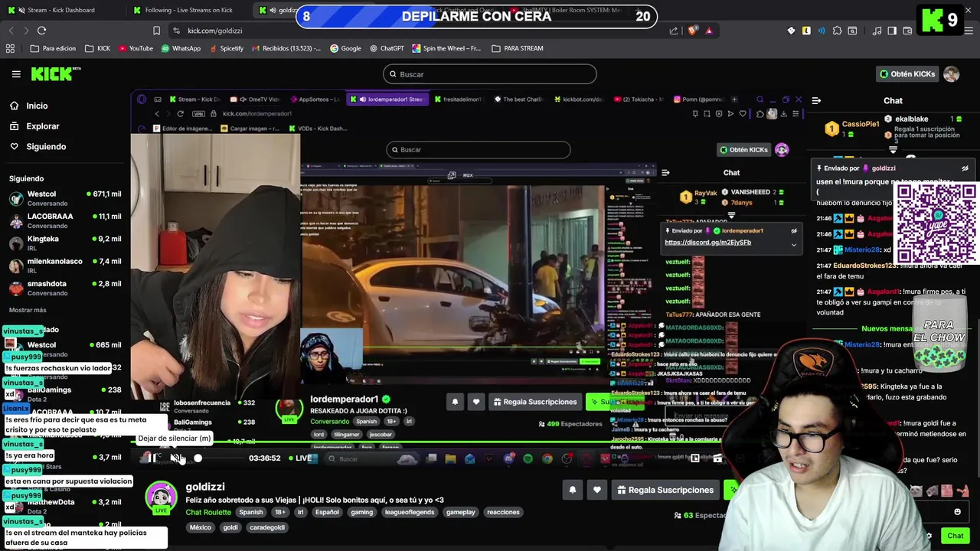Click goldizzi's Regala Suscripciones button
The height and width of the screenshot is (551, 980).
click(665, 490)
